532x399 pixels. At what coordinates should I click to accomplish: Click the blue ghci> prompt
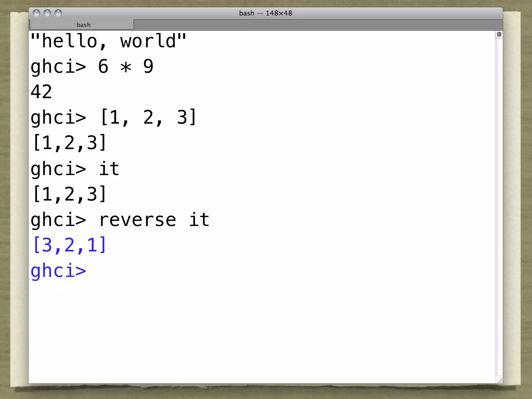[x=58, y=271]
